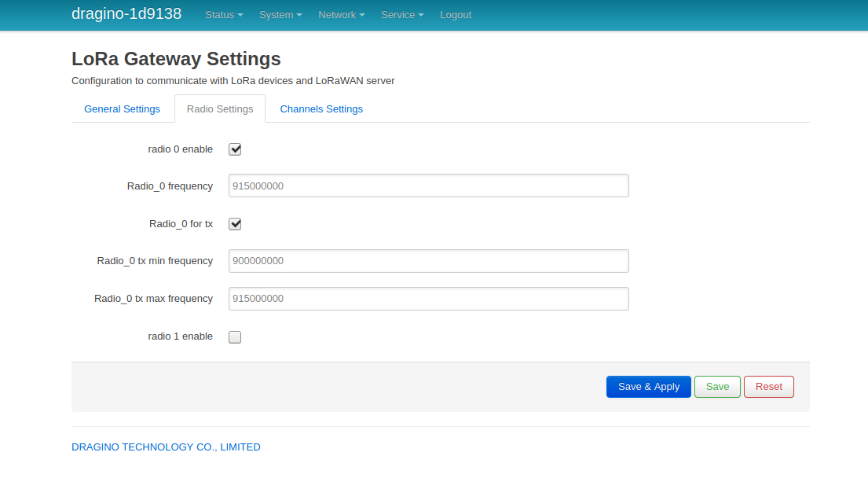This screenshot has height=478, width=868.
Task: Expand the System dropdown menu
Action: point(280,15)
